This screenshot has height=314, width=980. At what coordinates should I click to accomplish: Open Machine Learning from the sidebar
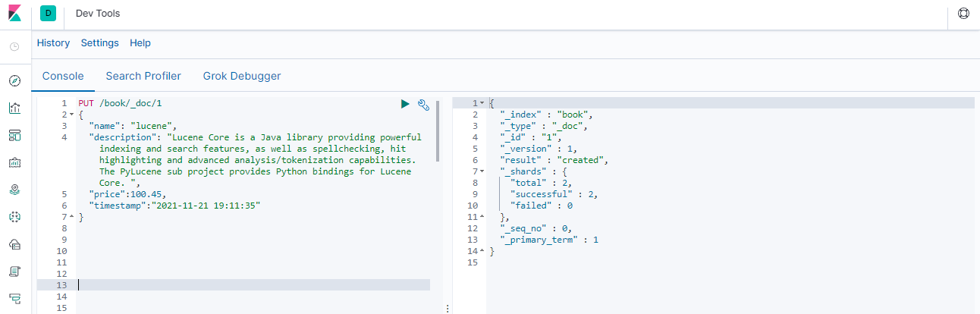click(14, 217)
